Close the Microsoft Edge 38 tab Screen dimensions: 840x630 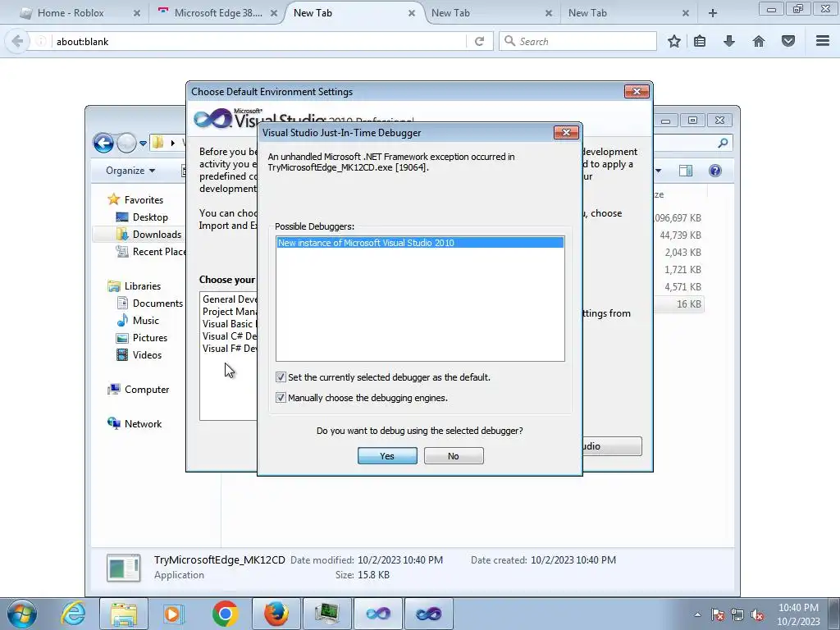(x=274, y=13)
